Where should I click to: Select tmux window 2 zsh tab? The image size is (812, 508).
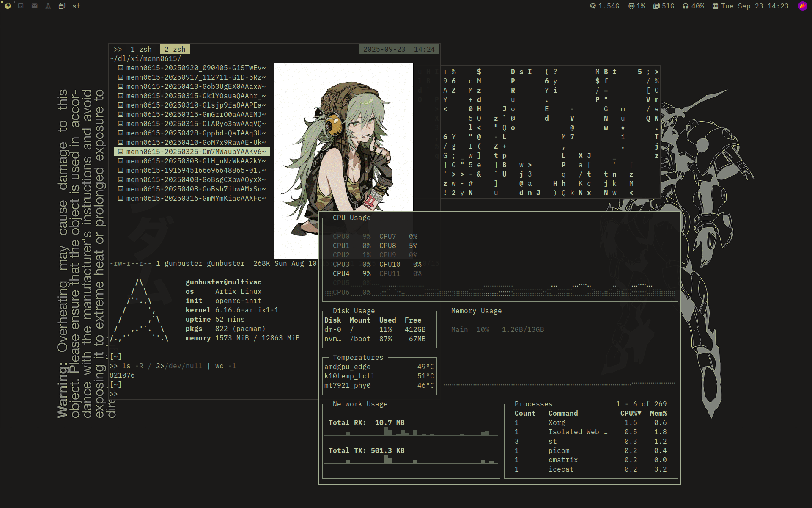click(175, 49)
